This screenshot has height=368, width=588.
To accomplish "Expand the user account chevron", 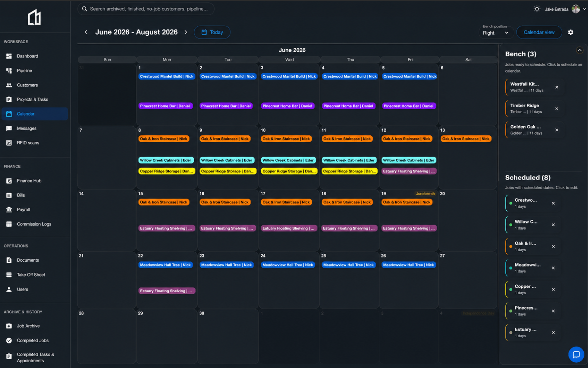I will pos(584,9).
